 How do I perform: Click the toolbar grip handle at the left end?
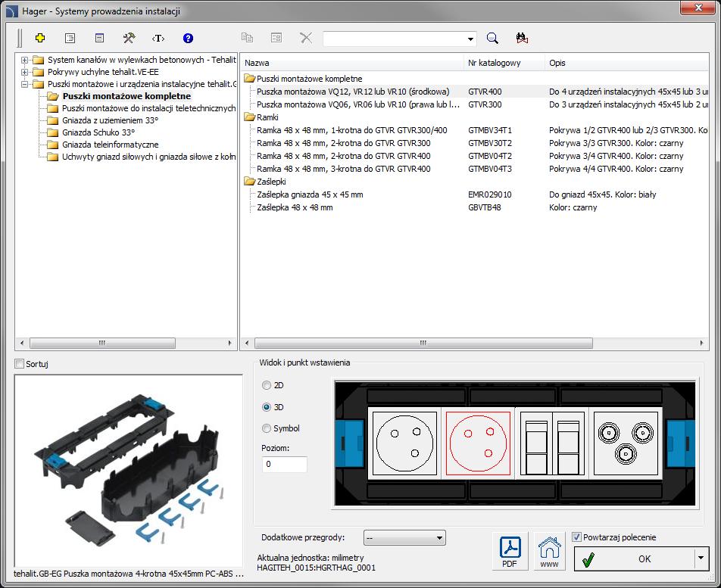click(x=20, y=38)
